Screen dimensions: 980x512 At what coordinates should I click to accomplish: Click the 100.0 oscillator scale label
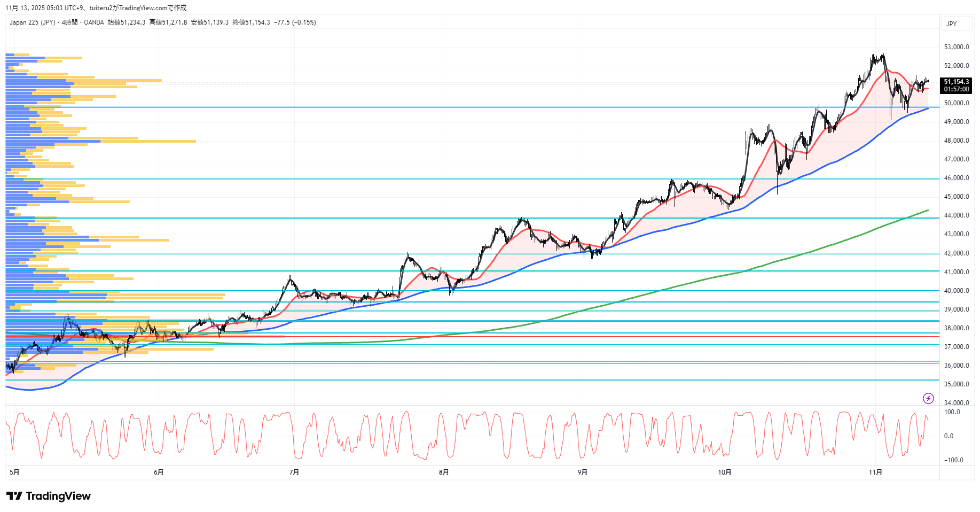pos(952,412)
